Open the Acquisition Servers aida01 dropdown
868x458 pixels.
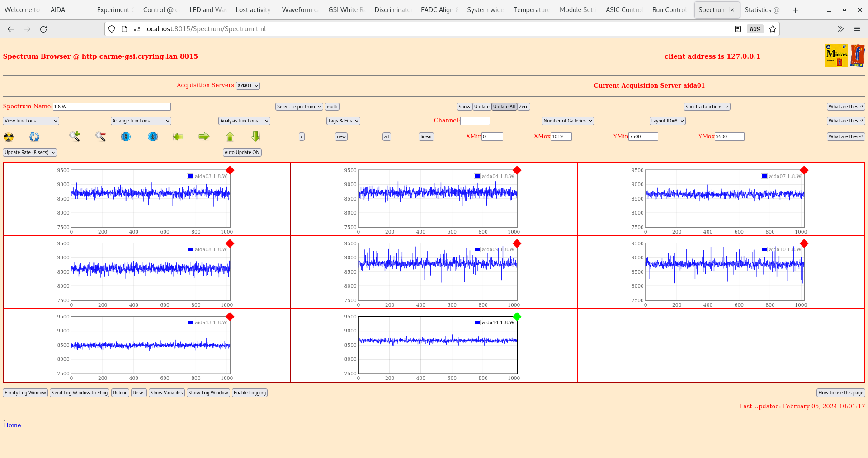pyautogui.click(x=248, y=86)
